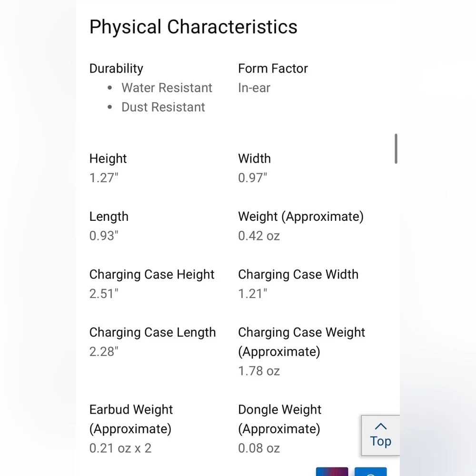This screenshot has width=476, height=476.
Task: Select Charging Case Width value 1.21"
Action: [253, 294]
